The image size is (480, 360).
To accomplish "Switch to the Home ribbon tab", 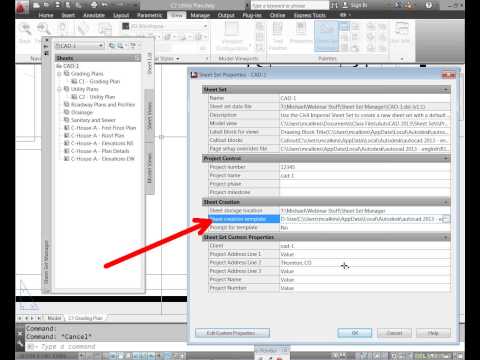I will [x=46, y=15].
